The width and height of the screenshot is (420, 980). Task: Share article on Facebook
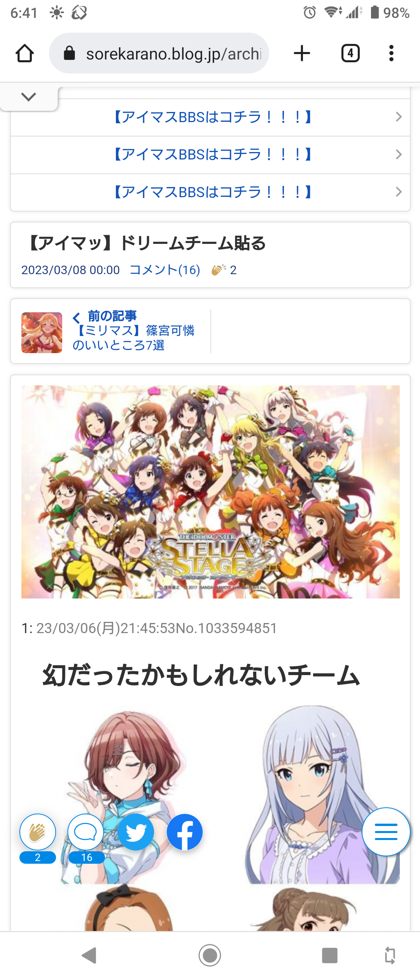(x=185, y=832)
